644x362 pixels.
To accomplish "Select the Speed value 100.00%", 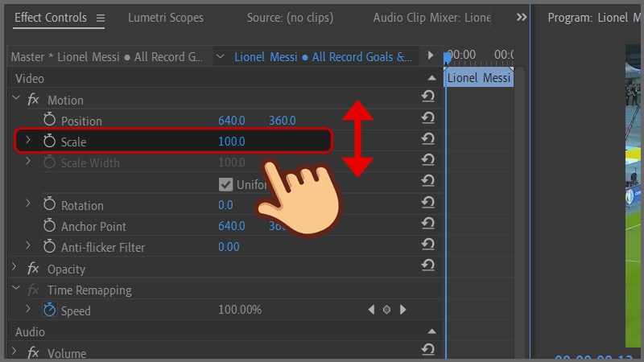I will pos(240,310).
